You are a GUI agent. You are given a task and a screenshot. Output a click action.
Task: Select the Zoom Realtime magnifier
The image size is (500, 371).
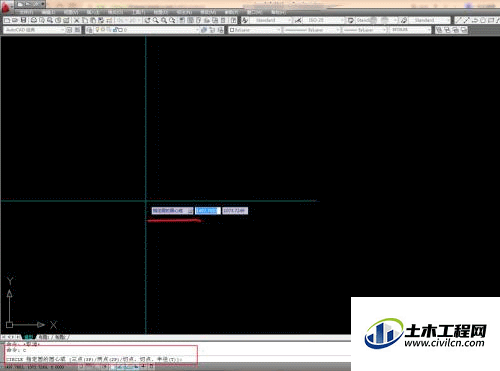pos(156,20)
